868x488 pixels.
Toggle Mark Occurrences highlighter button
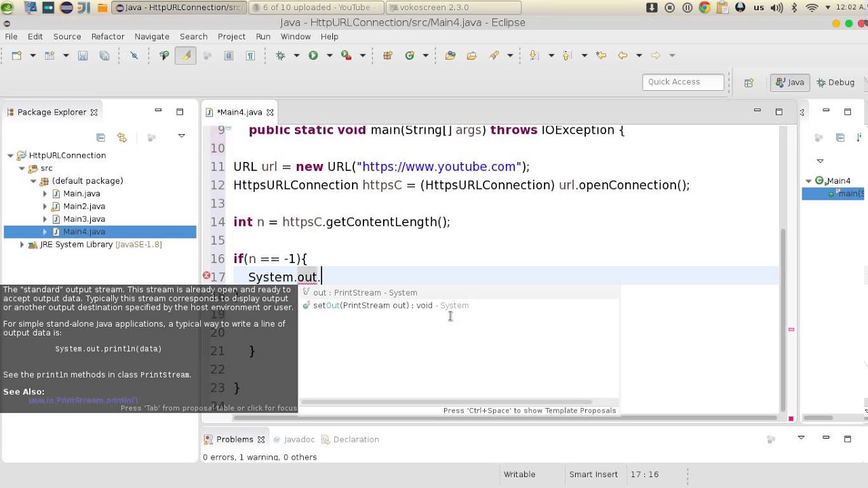[185, 56]
